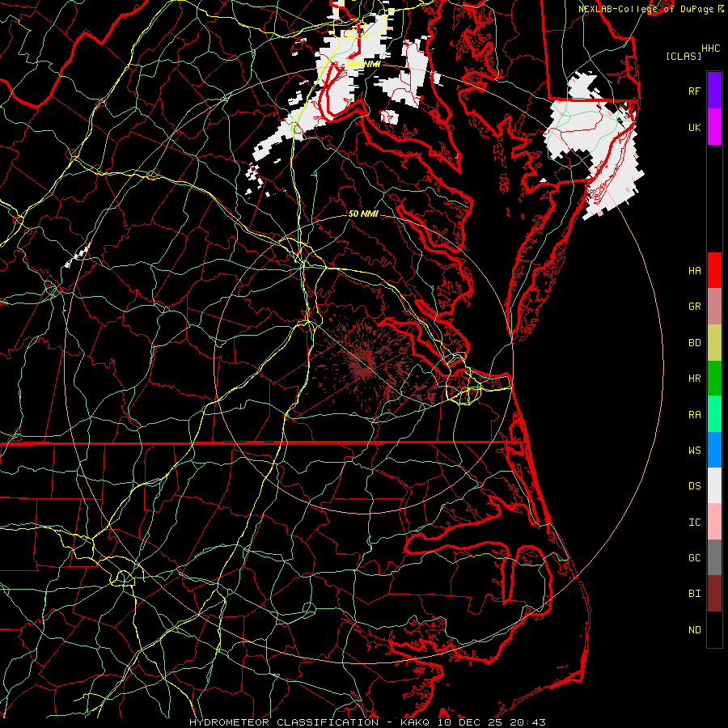Click the BD legend label
728x728 pixels.
(x=694, y=343)
